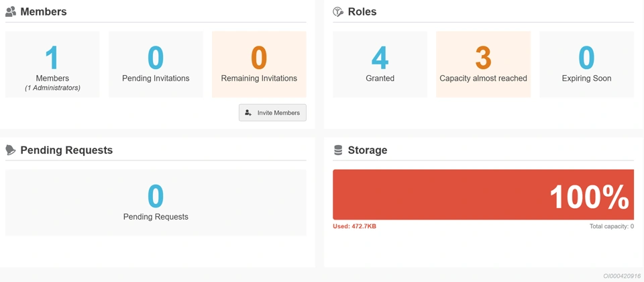
Task: Click the red 100% storage usage bar
Action: coord(483,195)
